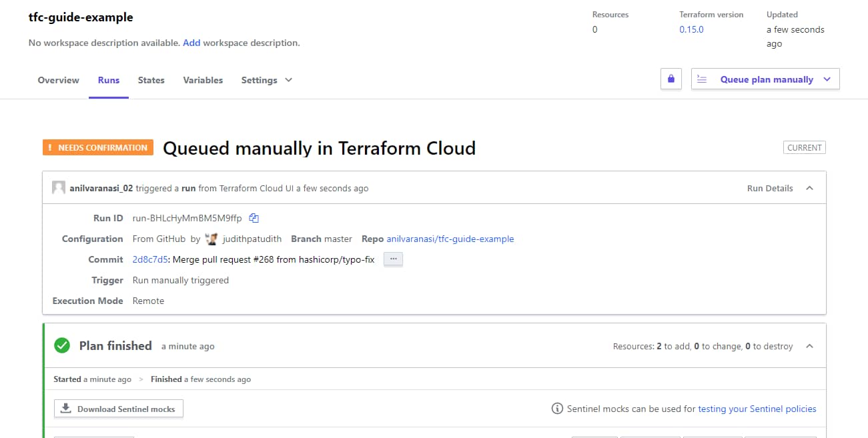
Task: Switch to the Variables tab
Action: coord(202,80)
